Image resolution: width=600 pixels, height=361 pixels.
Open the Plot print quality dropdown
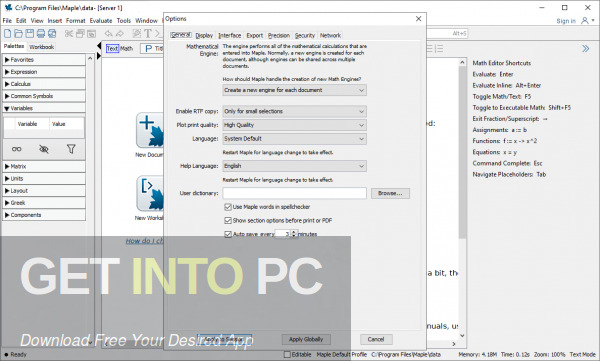294,125
